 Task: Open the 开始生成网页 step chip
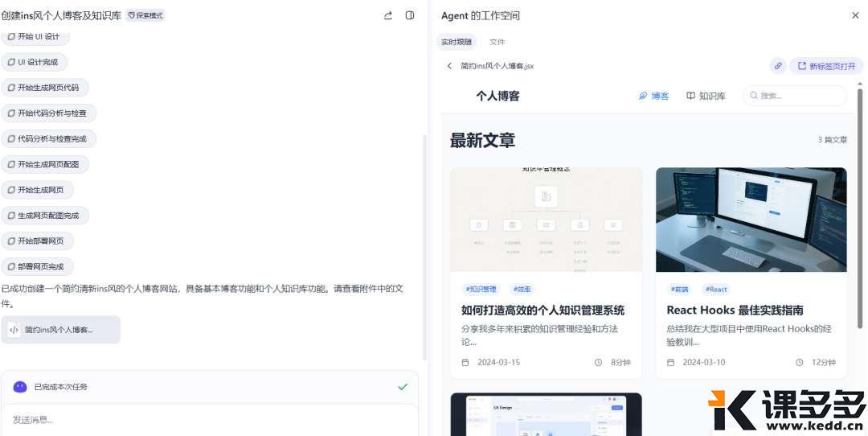point(37,190)
